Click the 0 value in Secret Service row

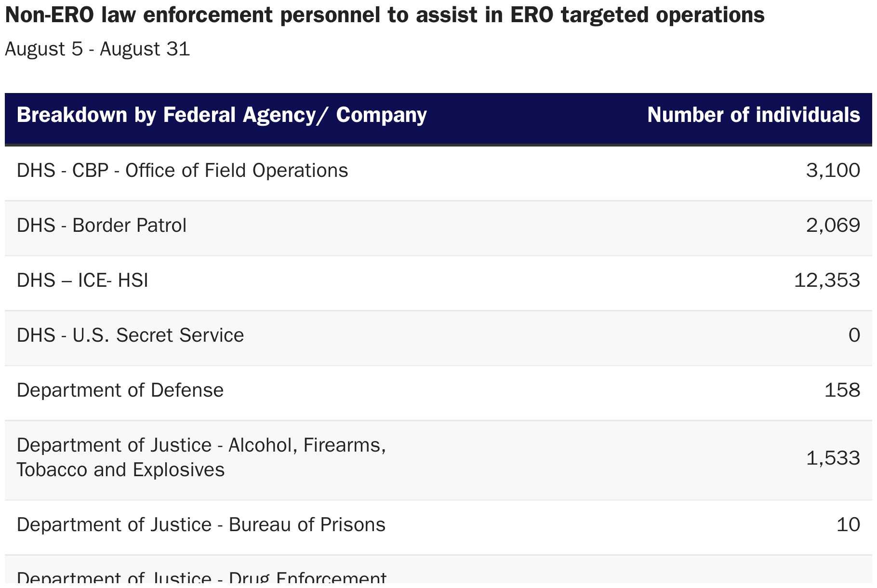(854, 335)
